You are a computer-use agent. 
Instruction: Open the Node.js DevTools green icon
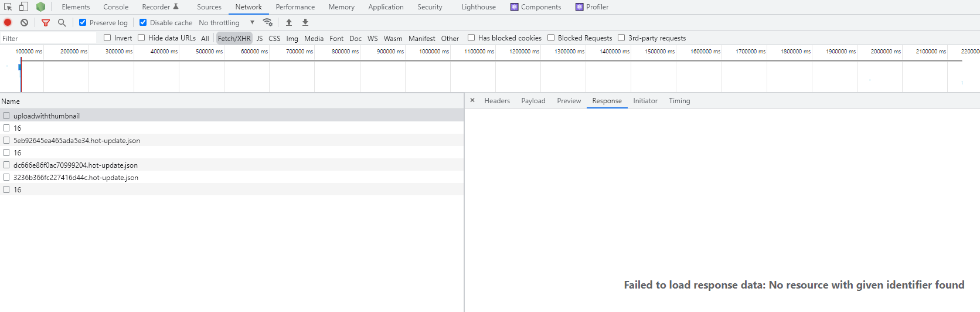coord(40,7)
